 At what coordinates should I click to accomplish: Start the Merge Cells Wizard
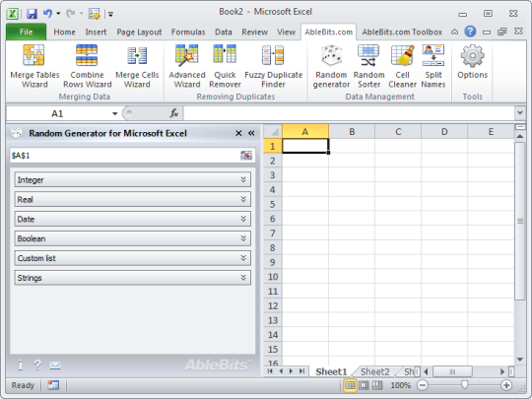(x=137, y=67)
